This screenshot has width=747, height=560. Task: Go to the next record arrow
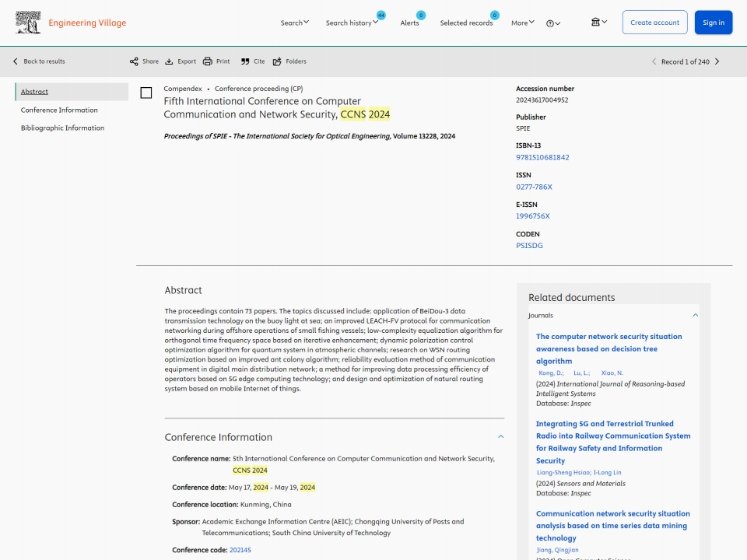point(717,61)
